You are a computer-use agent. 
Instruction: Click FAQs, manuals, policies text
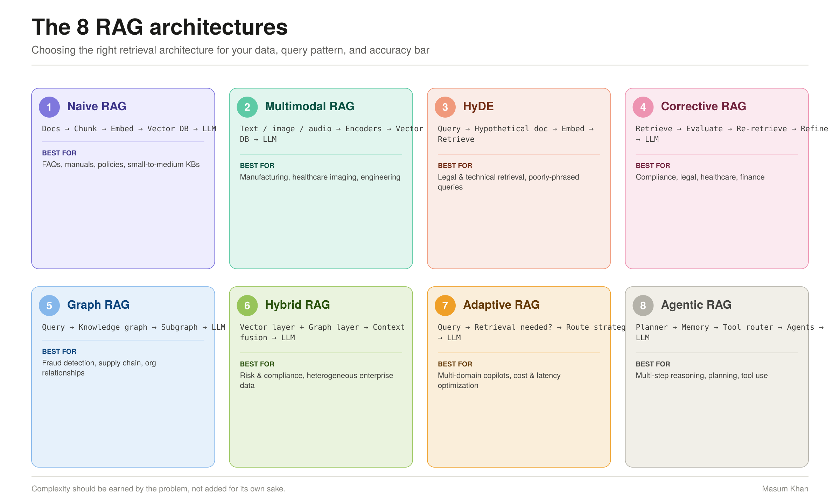point(121,164)
